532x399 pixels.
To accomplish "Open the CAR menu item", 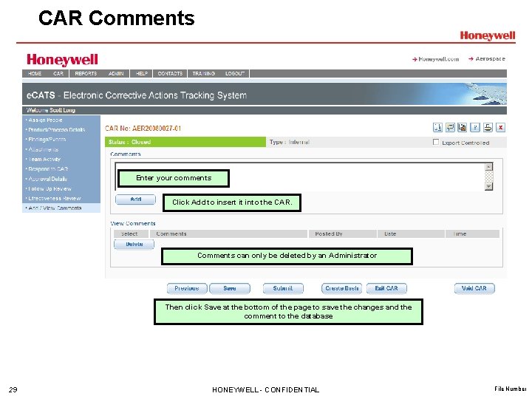I will pos(58,74).
